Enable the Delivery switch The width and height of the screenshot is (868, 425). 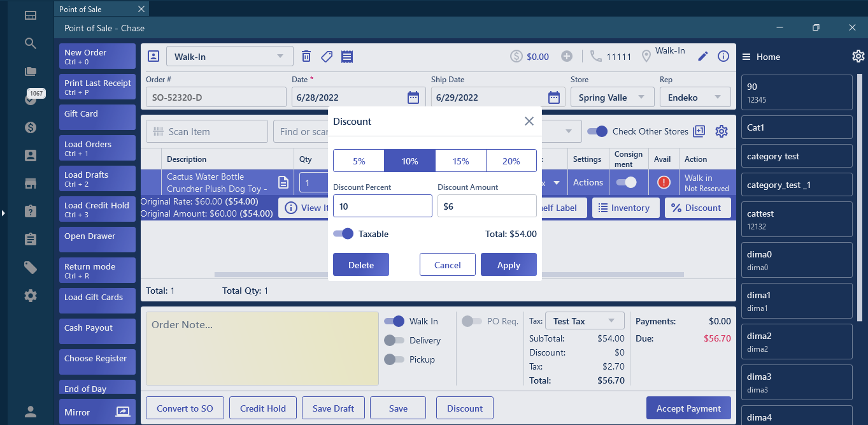[x=394, y=340]
